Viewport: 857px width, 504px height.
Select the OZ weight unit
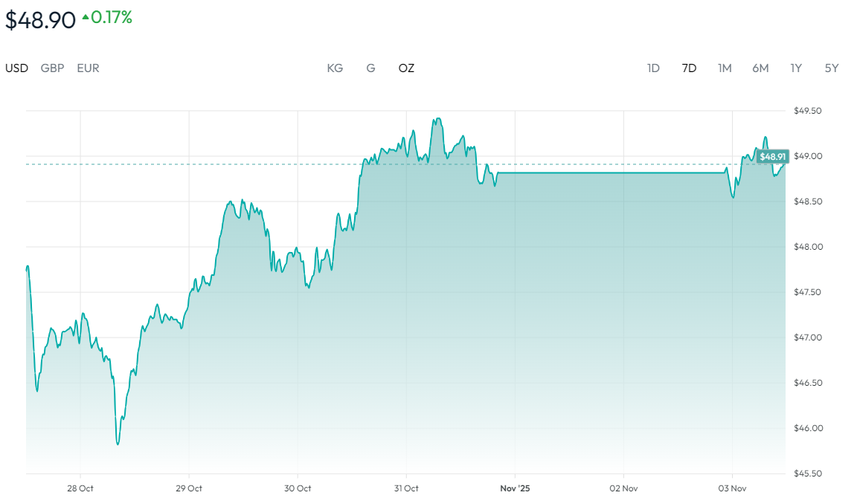point(406,68)
